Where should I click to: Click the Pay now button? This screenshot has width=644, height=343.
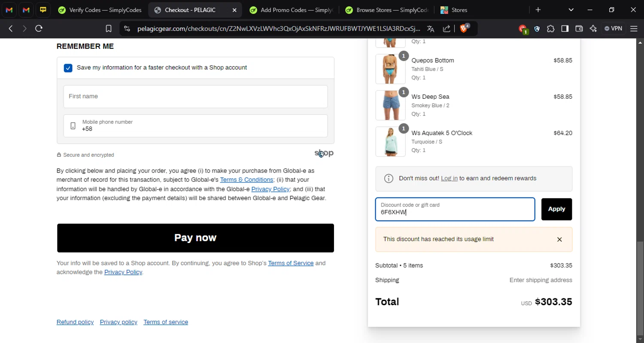[195, 238]
